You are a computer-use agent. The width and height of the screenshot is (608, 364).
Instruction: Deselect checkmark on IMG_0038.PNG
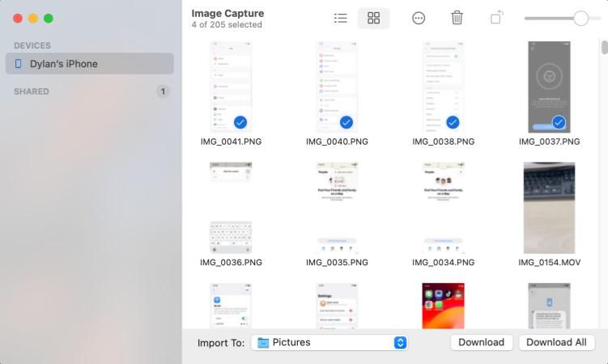(x=453, y=122)
